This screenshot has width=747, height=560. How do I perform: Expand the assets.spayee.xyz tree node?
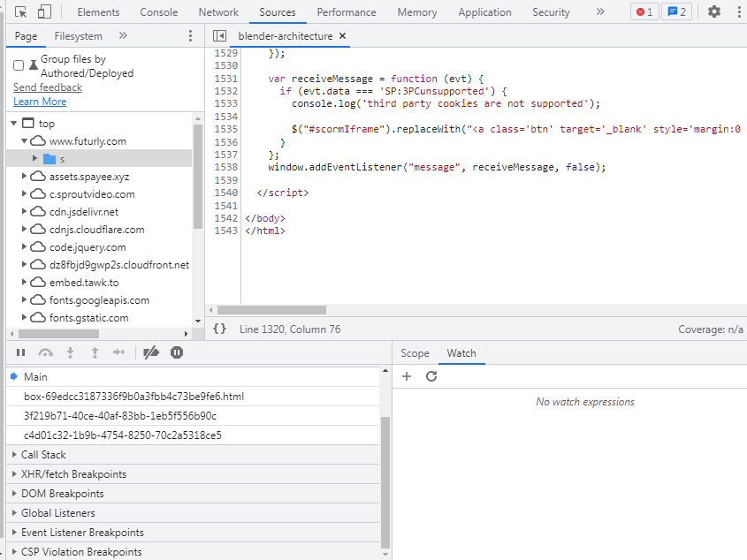[x=25, y=177]
